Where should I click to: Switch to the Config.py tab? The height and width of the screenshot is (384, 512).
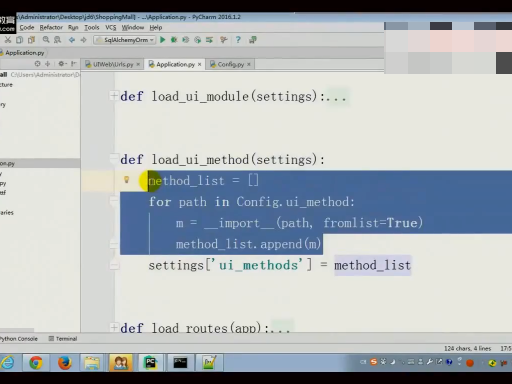pyautogui.click(x=231, y=64)
